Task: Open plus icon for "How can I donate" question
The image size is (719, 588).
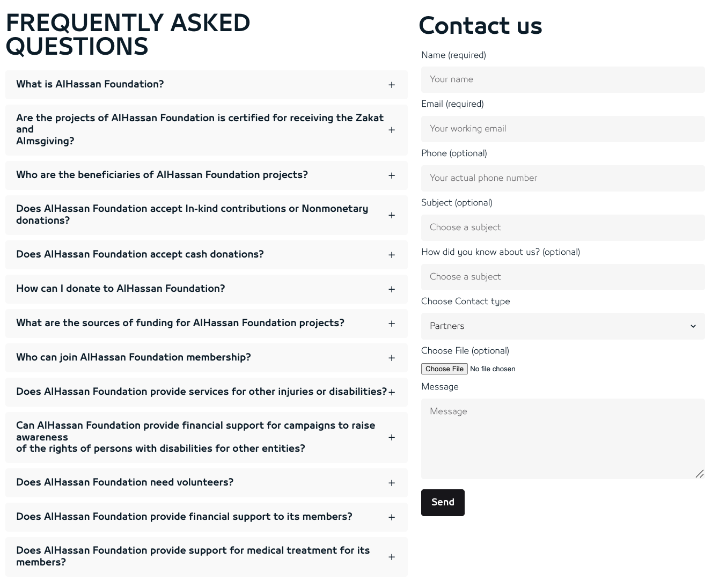Action: pyautogui.click(x=392, y=289)
